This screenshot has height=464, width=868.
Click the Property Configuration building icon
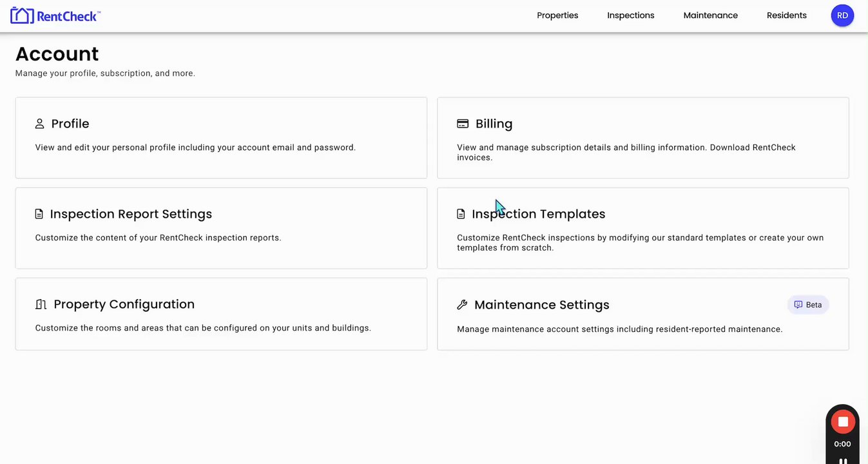pos(41,304)
